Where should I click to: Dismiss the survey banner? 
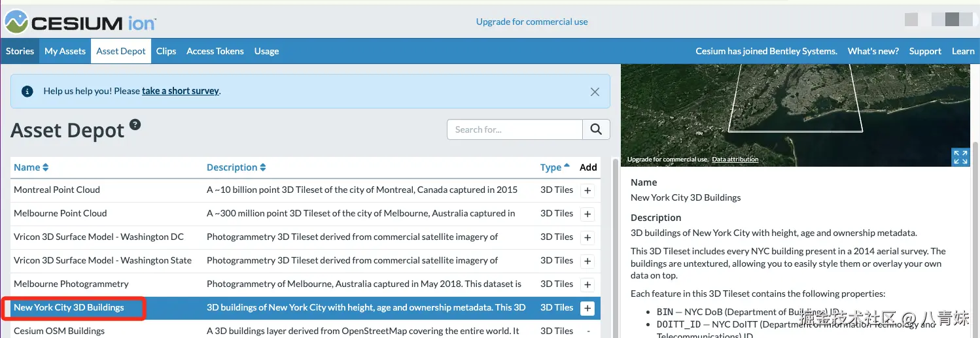[x=595, y=92]
